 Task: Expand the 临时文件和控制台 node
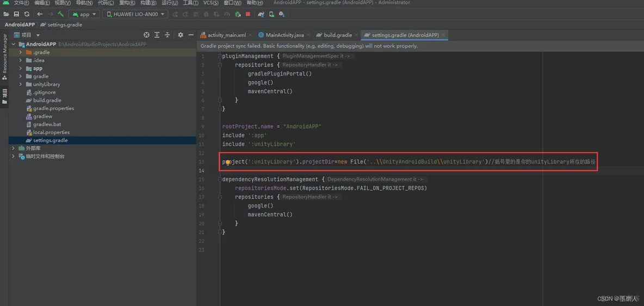point(14,157)
